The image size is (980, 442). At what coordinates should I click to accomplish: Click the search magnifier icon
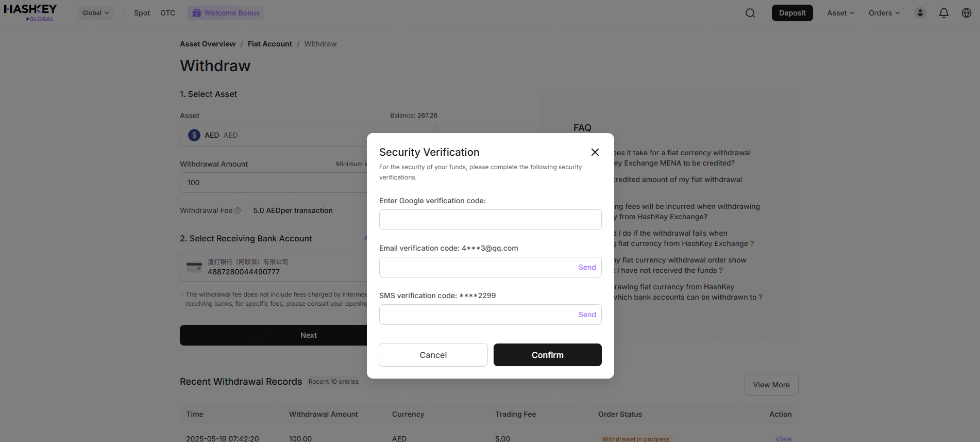pyautogui.click(x=750, y=13)
